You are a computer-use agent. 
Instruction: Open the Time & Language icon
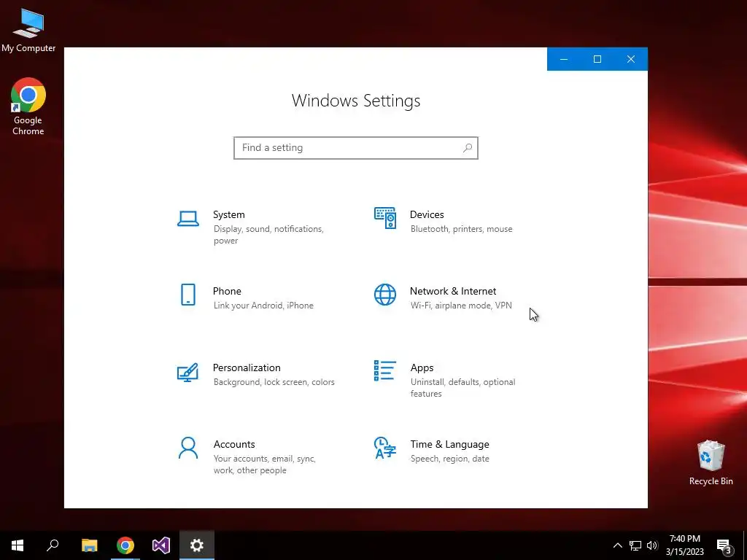[385, 448]
